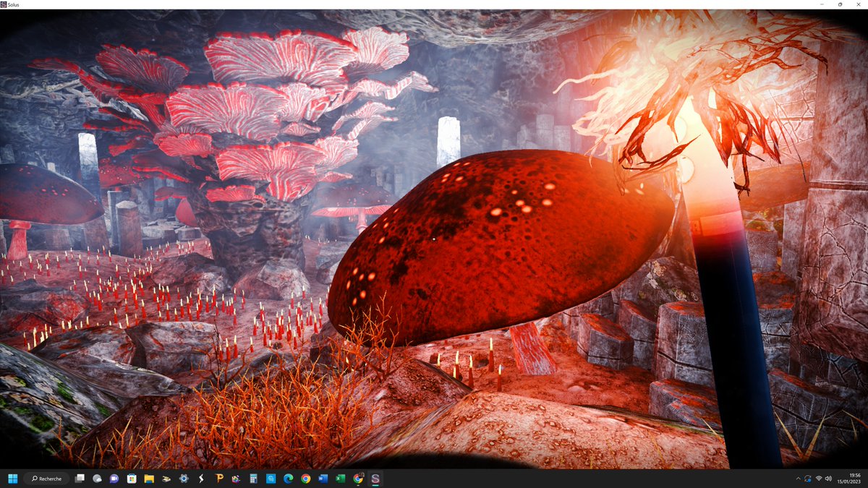
Task: Open Task View from the taskbar
Action: point(80,479)
